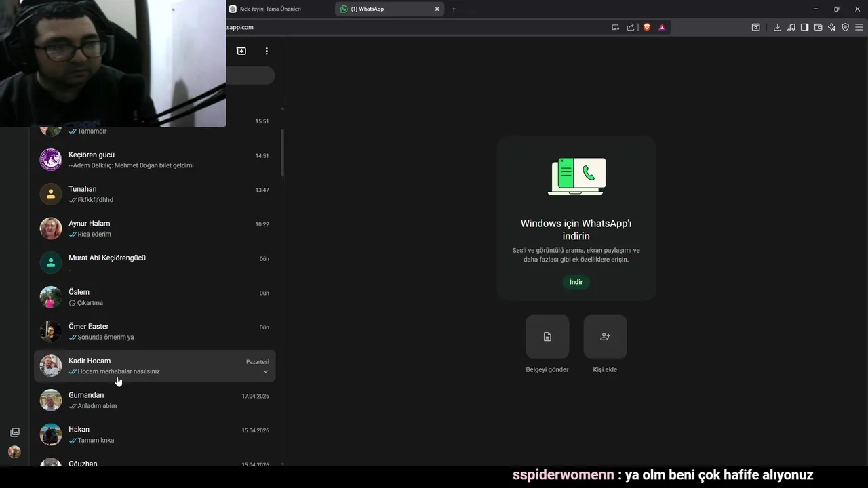Click the 17.04.2026 date on Gumandan

[255, 396]
